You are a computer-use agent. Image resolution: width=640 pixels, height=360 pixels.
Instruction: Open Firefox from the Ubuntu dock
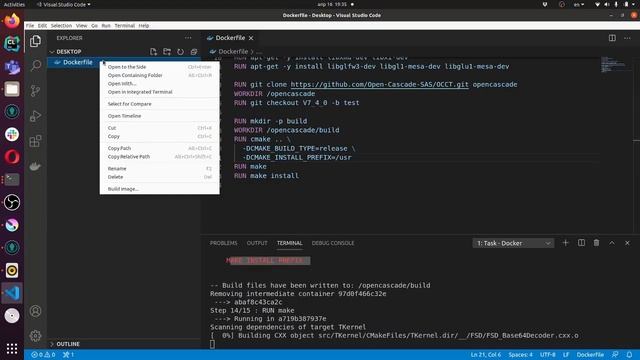pos(12,20)
